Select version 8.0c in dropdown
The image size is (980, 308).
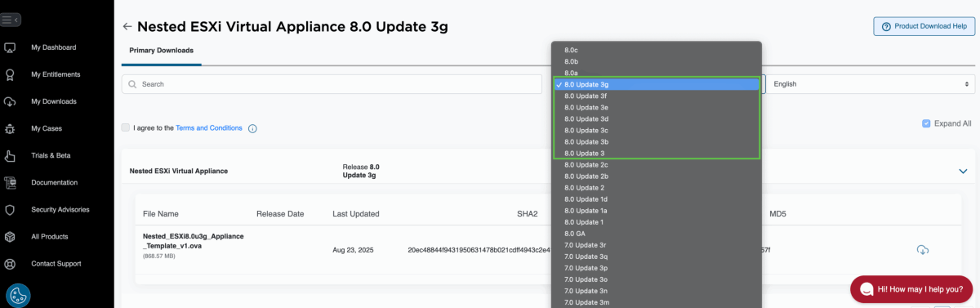(657, 50)
